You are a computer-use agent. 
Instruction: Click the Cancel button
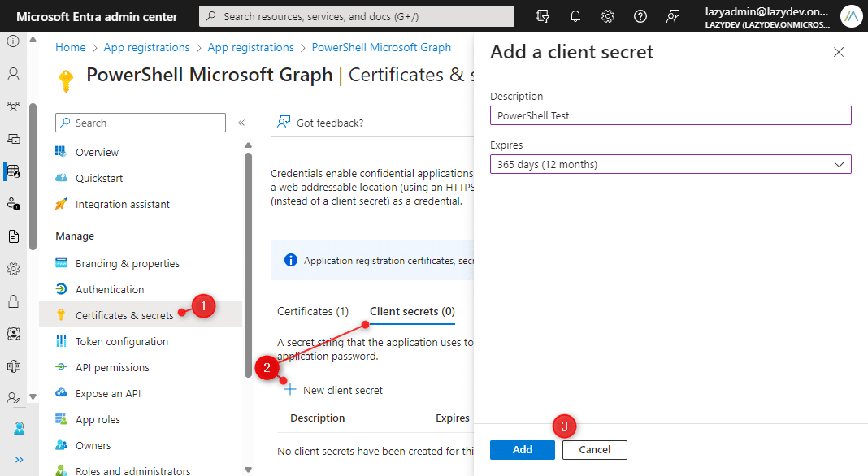coord(595,450)
